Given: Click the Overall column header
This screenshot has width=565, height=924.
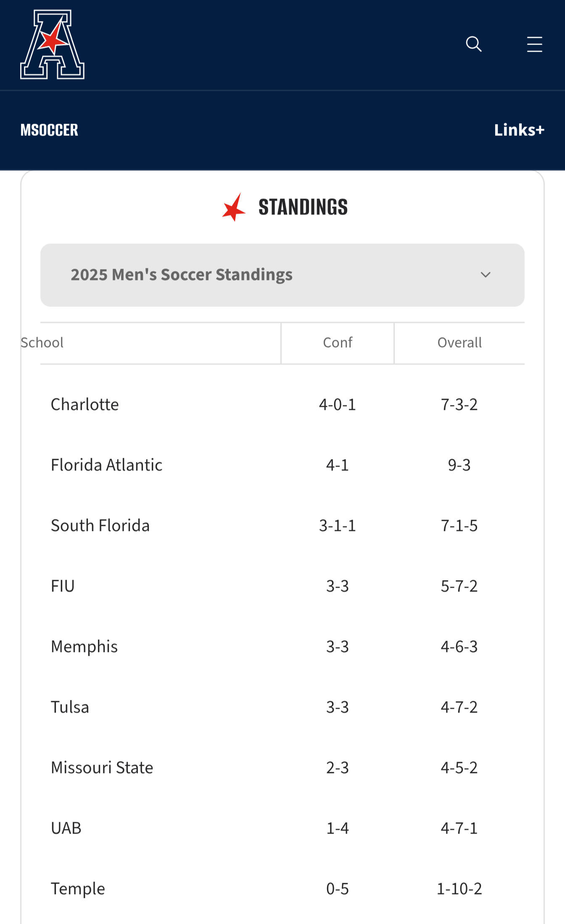Looking at the screenshot, I should pos(459,343).
